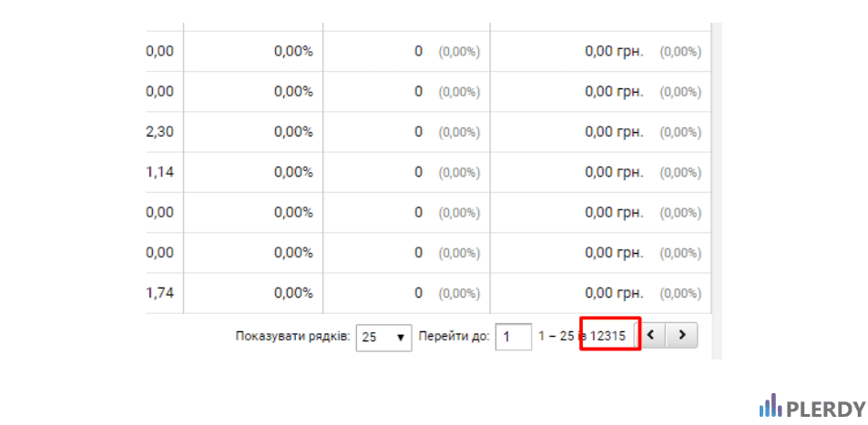Click the "Показувати рядків" label
The image size is (868, 425).
tap(293, 337)
